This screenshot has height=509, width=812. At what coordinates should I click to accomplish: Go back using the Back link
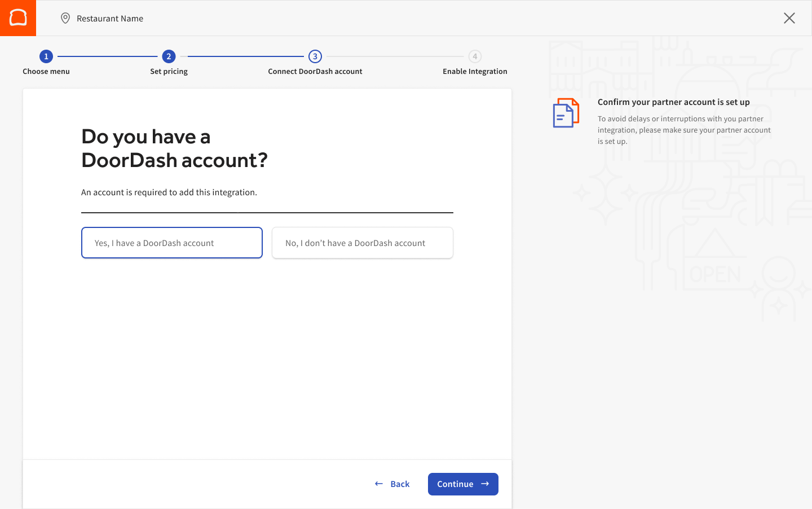click(x=399, y=484)
